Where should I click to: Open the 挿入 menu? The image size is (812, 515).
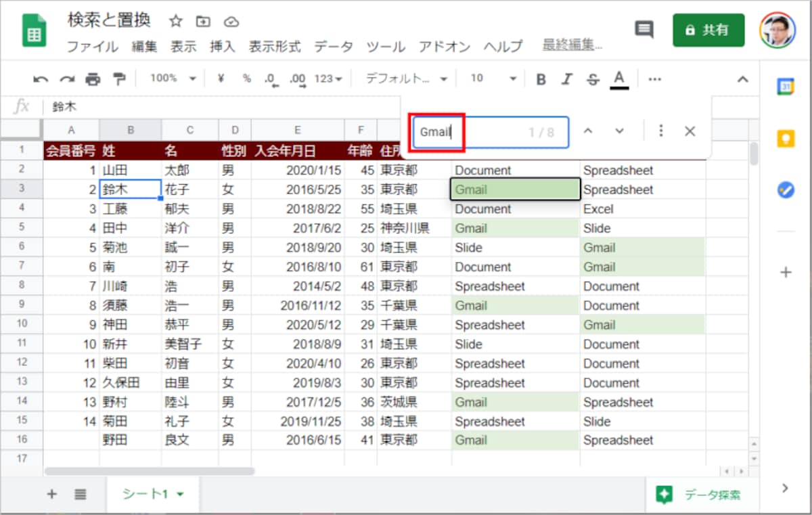[x=223, y=47]
